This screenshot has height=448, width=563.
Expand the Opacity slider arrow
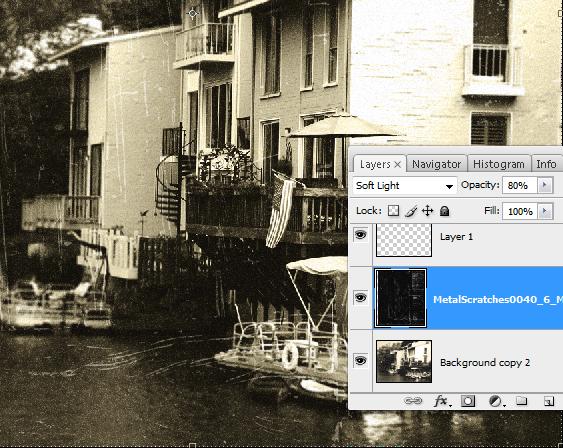pyautogui.click(x=545, y=185)
